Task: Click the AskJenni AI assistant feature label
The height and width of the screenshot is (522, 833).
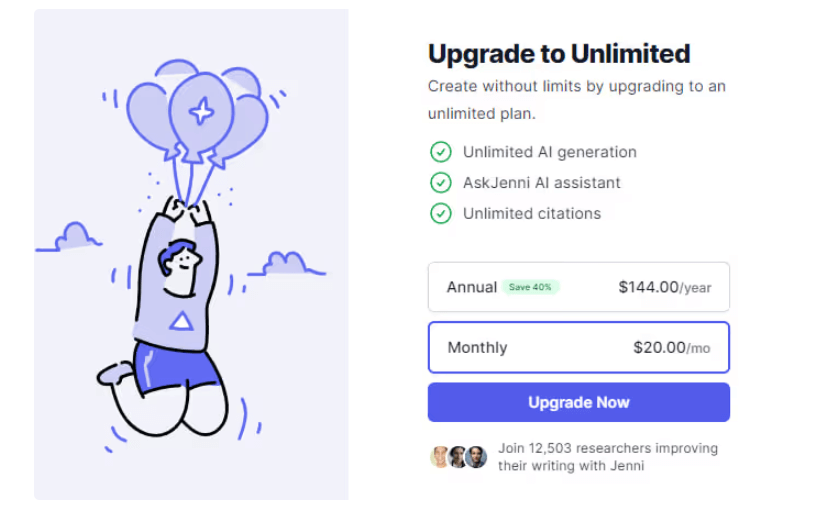Action: coord(541,183)
